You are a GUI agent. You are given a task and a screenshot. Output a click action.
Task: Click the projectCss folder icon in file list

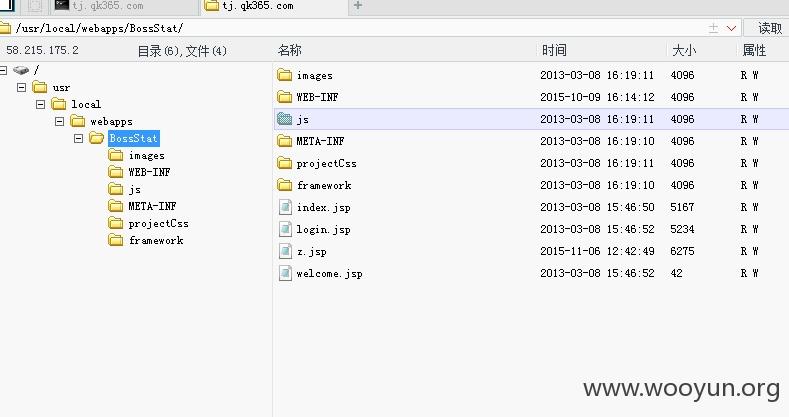coord(284,163)
